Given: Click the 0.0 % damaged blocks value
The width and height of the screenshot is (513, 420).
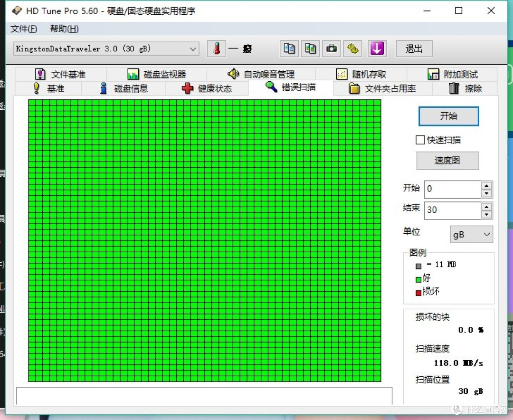Looking at the screenshot, I should coord(471,330).
